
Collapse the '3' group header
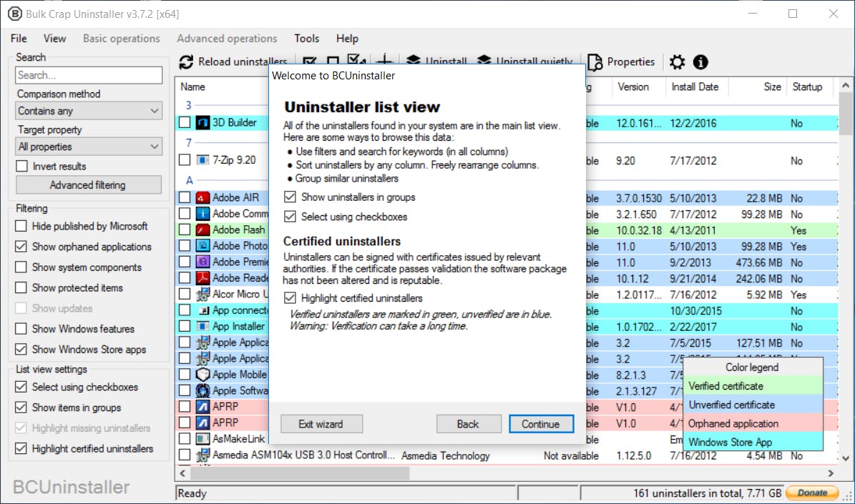coord(189,105)
